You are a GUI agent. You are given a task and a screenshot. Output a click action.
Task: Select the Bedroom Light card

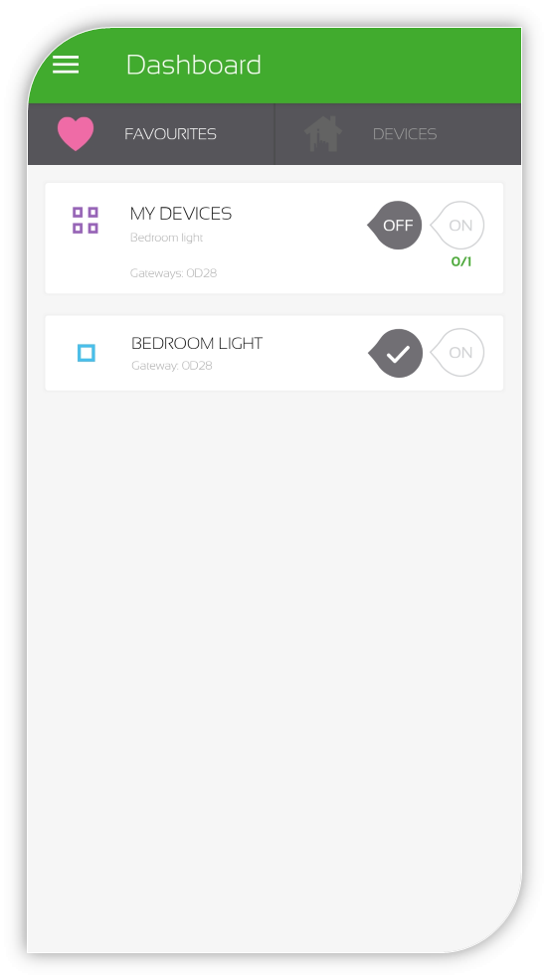[274, 353]
